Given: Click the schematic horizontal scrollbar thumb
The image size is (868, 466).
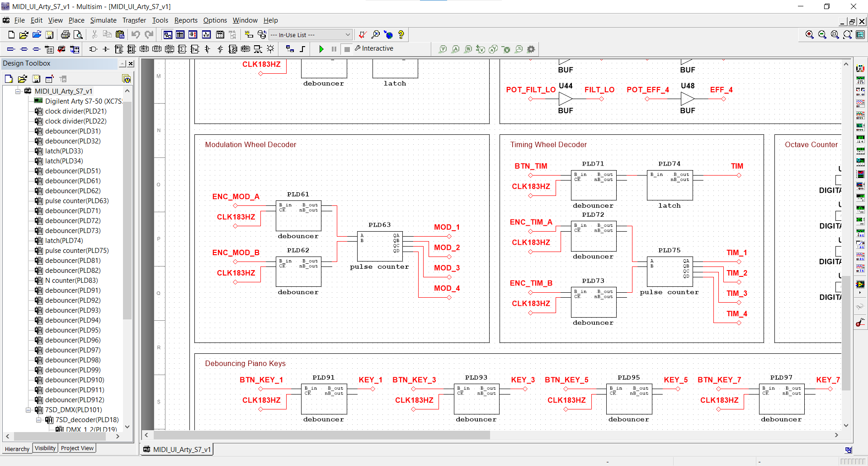Looking at the screenshot, I should coord(321,435).
